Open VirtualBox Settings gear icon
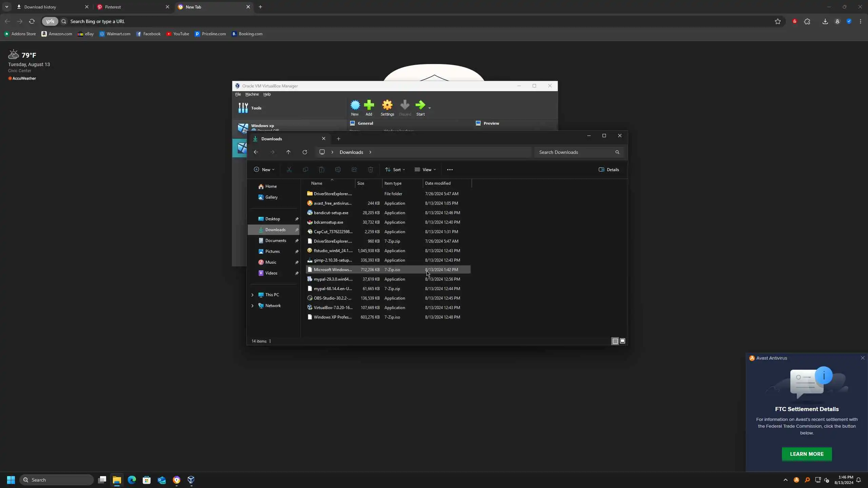868x488 pixels. pos(387,106)
